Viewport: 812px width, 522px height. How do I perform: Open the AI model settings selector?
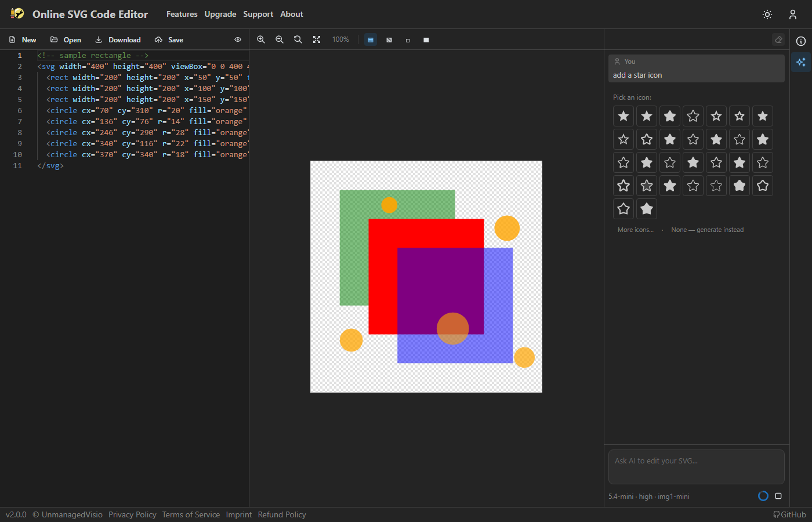(x=649, y=496)
